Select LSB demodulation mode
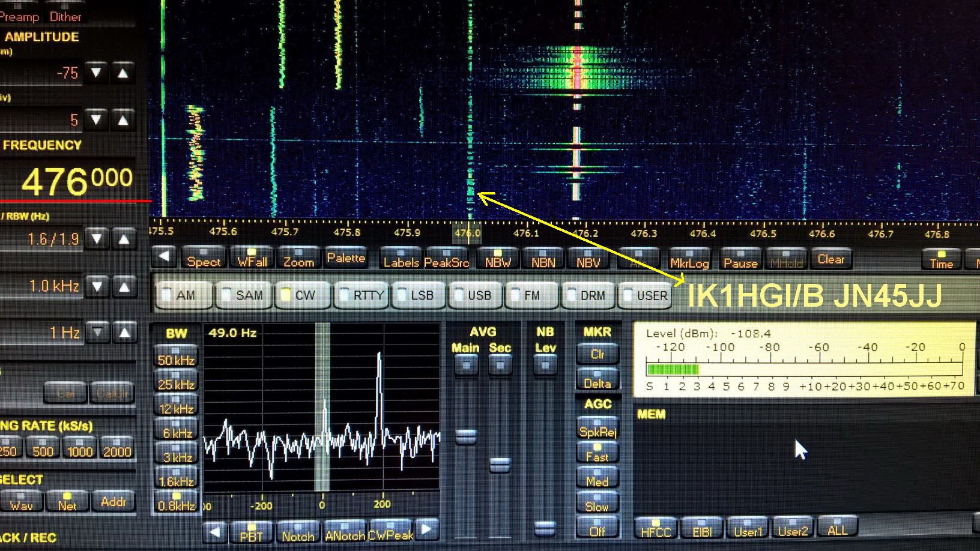This screenshot has height=551, width=980. tap(420, 294)
